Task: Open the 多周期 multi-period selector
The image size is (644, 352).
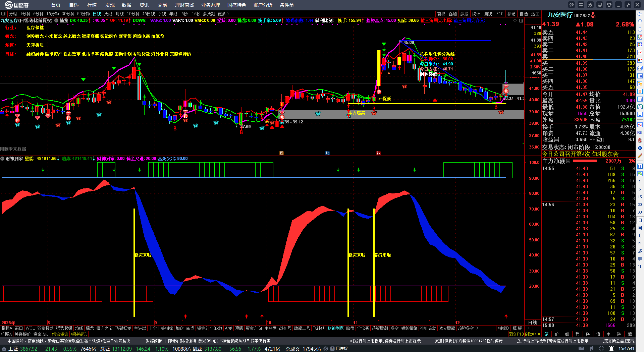Action: pos(209,14)
